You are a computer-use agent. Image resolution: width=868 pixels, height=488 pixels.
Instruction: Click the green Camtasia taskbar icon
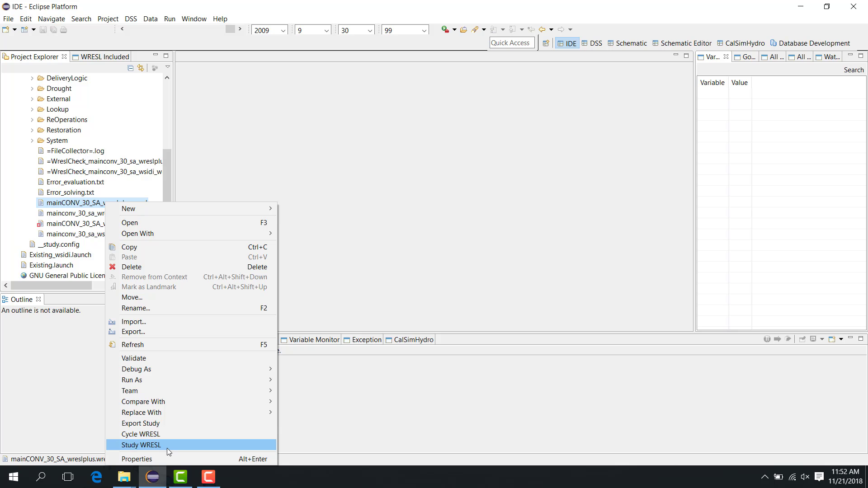pos(180,477)
